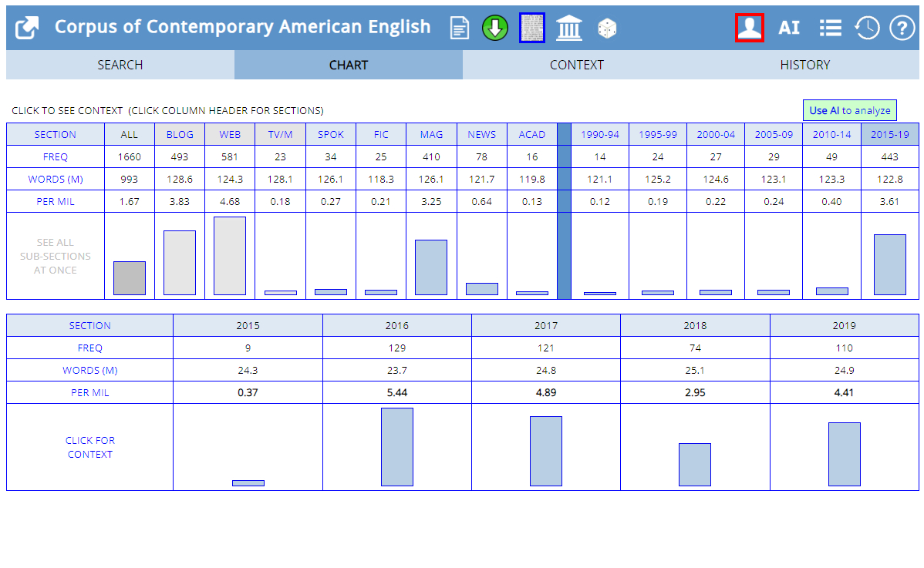Open the HISTORY tab
The image size is (924, 568).
click(x=804, y=65)
